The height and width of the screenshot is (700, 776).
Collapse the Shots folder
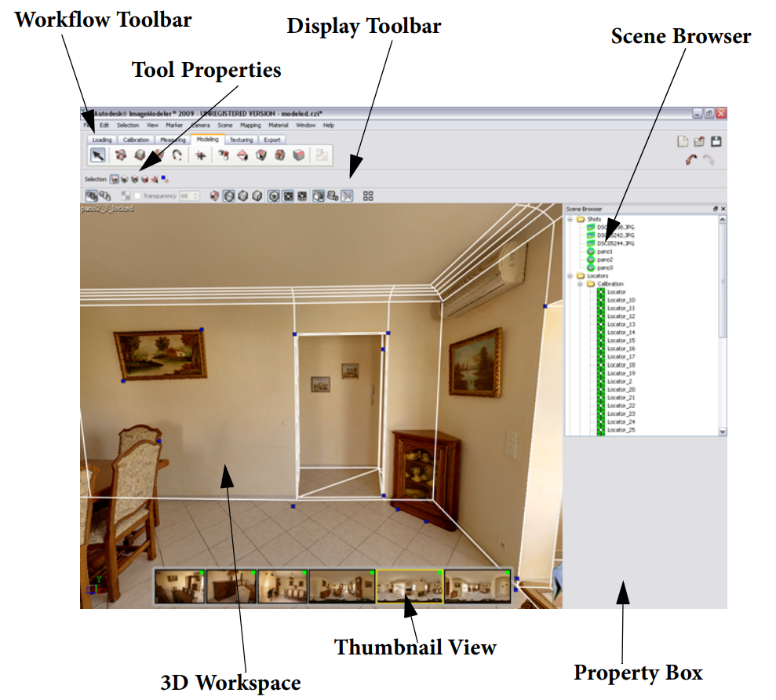tap(570, 219)
